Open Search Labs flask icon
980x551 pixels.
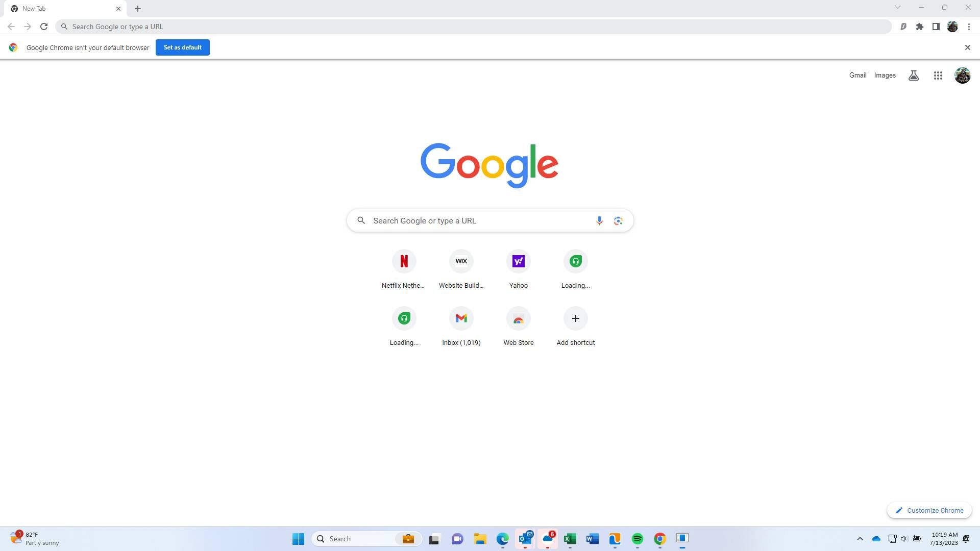[914, 76]
